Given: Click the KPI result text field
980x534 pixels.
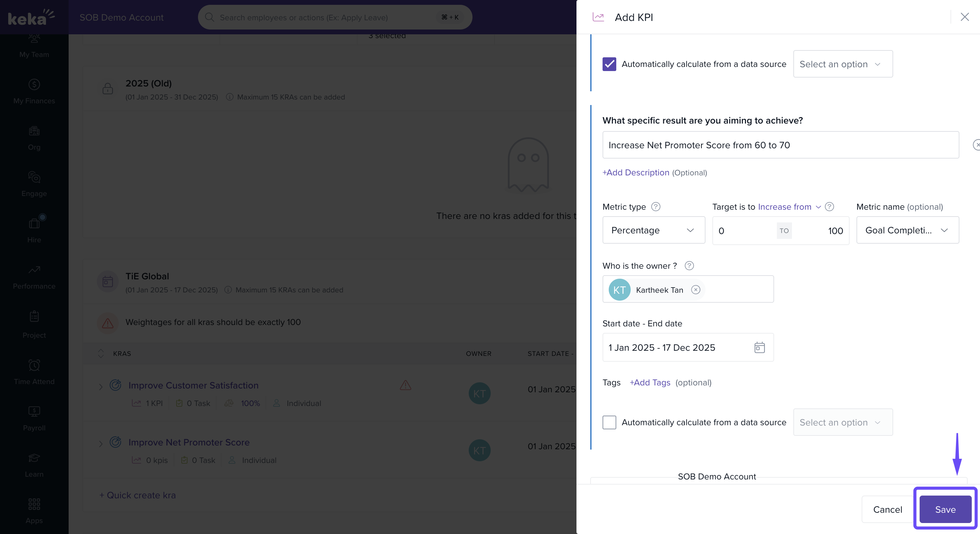Looking at the screenshot, I should click(x=780, y=145).
